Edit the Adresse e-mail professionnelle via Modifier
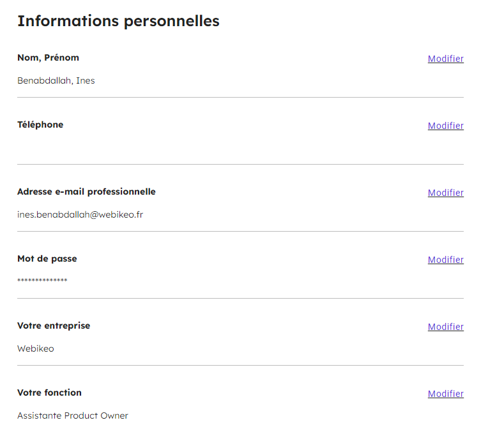This screenshot has width=488, height=448. click(445, 193)
